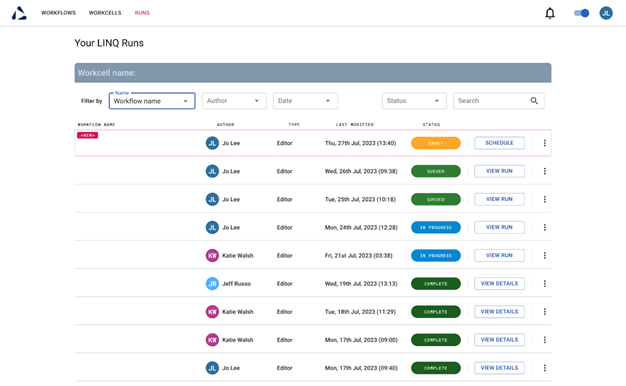Click Jo Lee avatar on the draft row
The width and height of the screenshot is (626, 386).
pyautogui.click(x=212, y=143)
